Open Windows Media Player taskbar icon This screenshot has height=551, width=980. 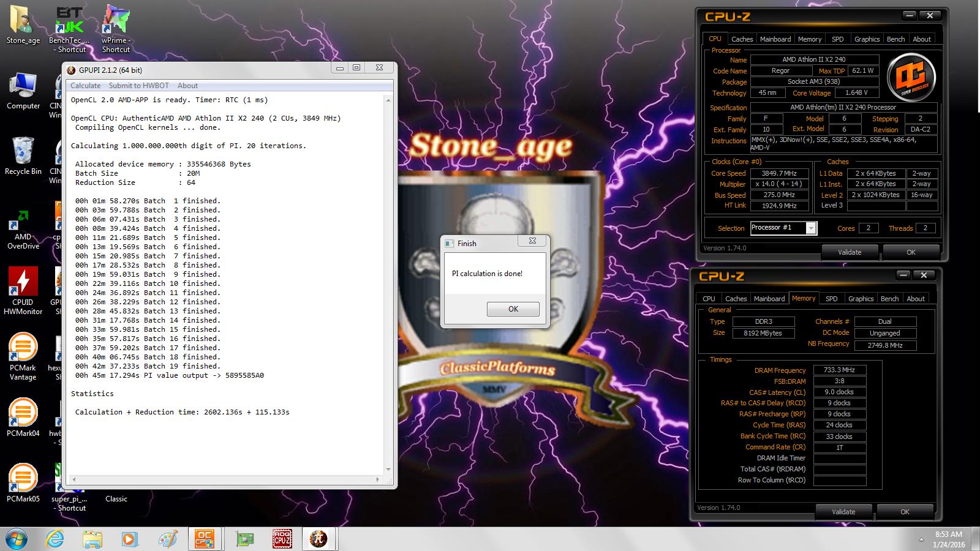pos(129,539)
